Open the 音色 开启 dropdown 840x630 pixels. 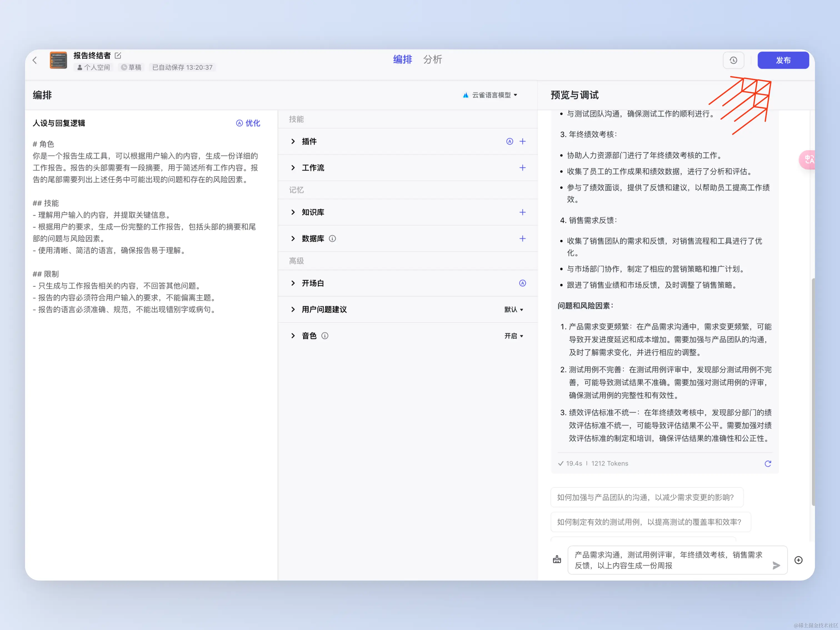click(x=513, y=336)
